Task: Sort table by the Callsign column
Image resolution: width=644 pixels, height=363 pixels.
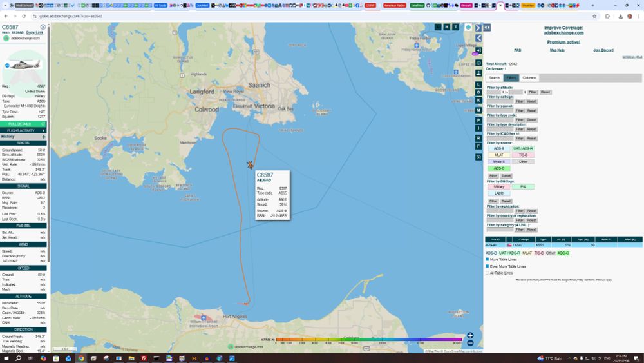Action: click(524, 239)
